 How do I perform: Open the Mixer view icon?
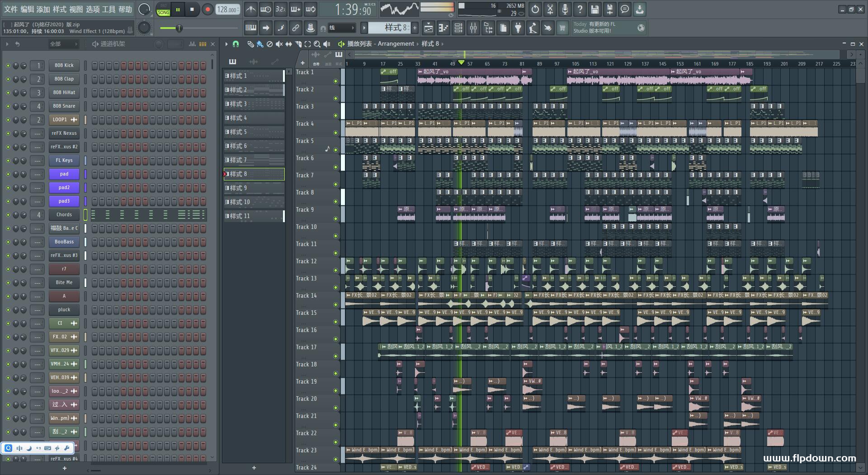coord(473,28)
